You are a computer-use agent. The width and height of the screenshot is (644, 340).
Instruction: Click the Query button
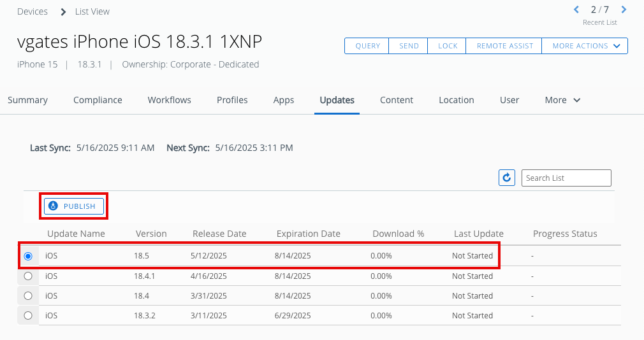click(368, 46)
